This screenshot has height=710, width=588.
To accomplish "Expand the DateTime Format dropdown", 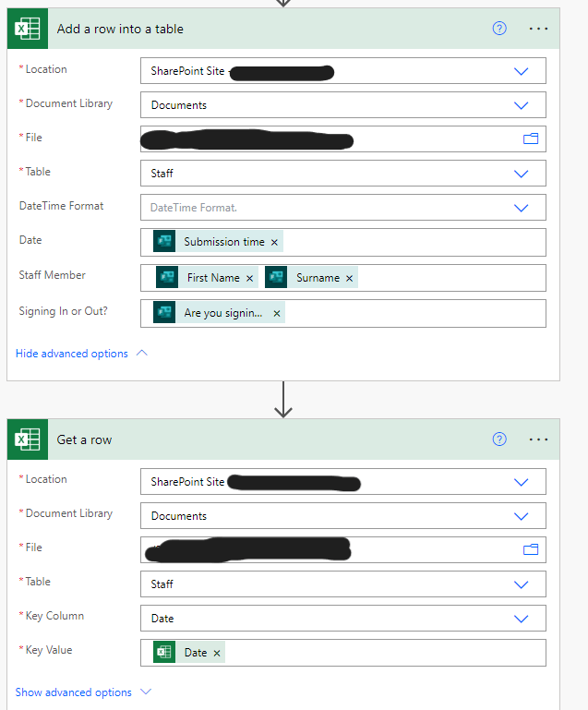I will 521,208.
